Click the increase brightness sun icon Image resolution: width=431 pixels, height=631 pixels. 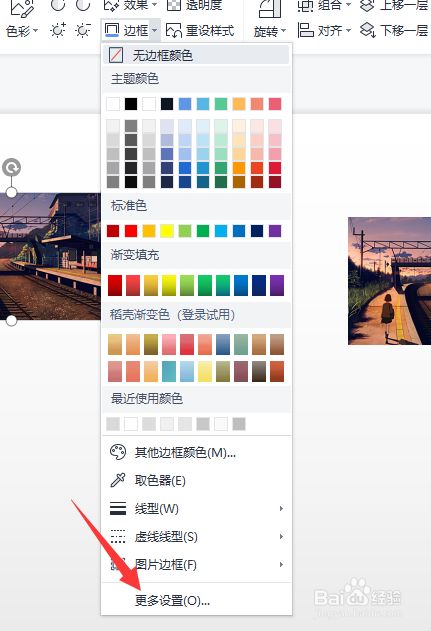click(58, 31)
